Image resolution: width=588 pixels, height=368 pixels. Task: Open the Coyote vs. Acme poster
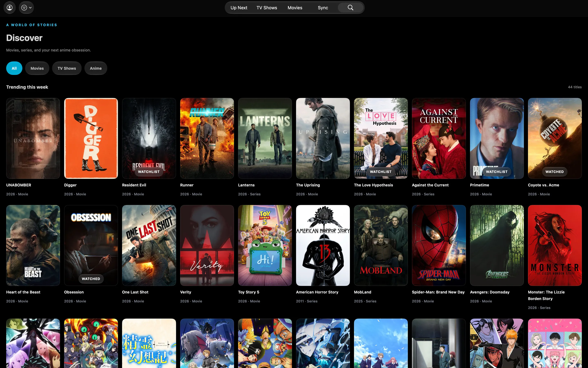tap(555, 138)
